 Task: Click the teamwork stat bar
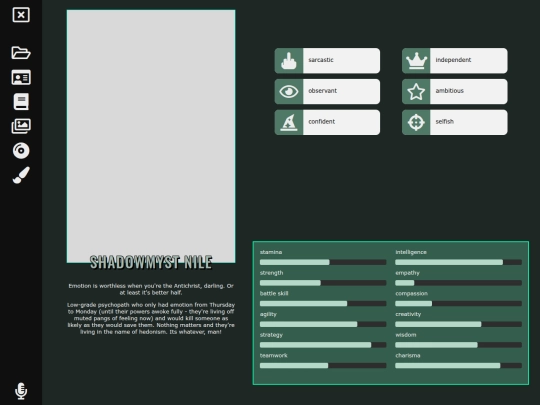(323, 366)
